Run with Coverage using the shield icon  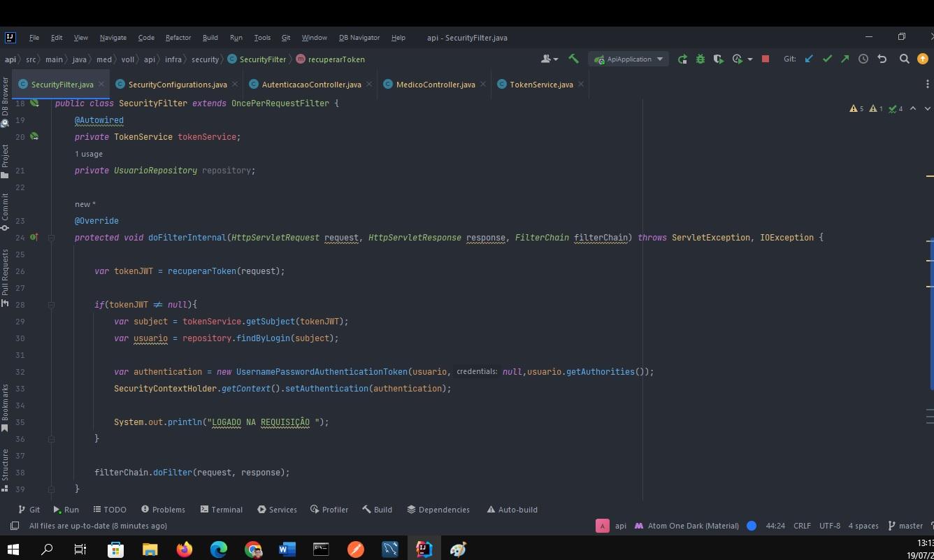[x=719, y=59]
